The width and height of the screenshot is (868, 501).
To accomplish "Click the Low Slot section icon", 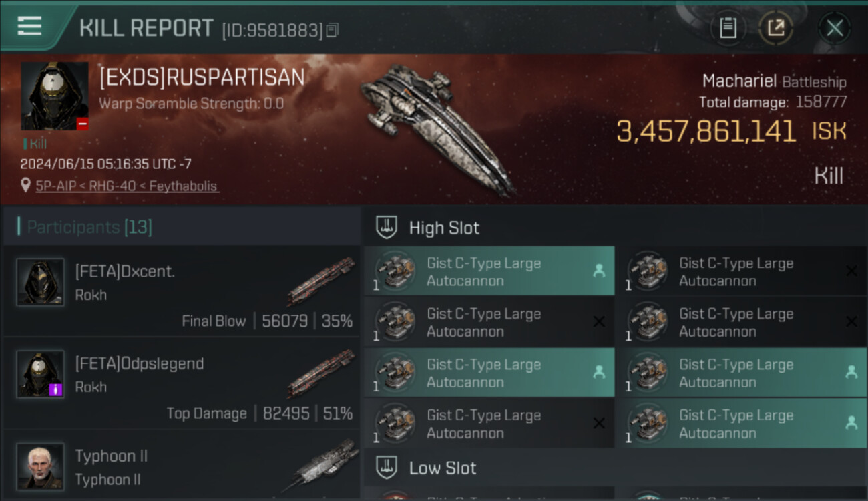I will 387,468.
